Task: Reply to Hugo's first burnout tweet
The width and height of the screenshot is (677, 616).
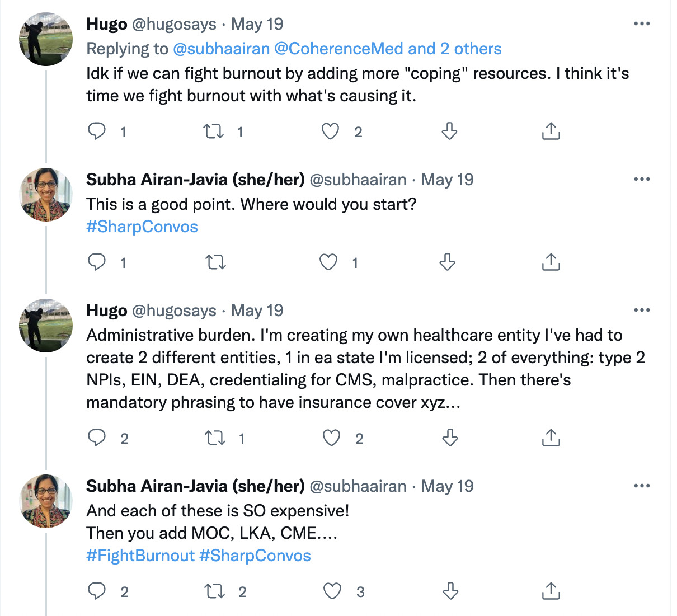Action: [x=97, y=131]
